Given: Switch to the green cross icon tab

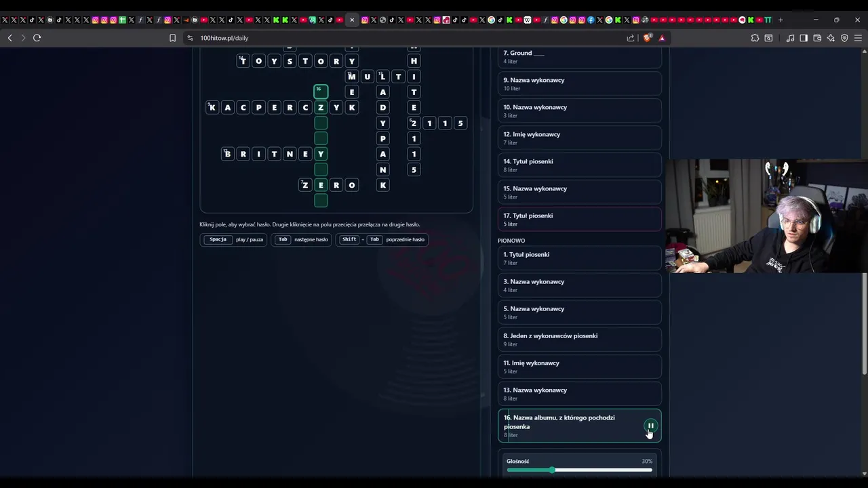Looking at the screenshot, I should tap(122, 20).
